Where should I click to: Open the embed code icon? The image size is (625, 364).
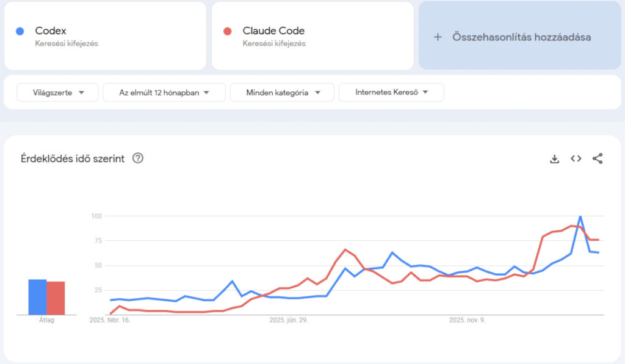point(576,159)
